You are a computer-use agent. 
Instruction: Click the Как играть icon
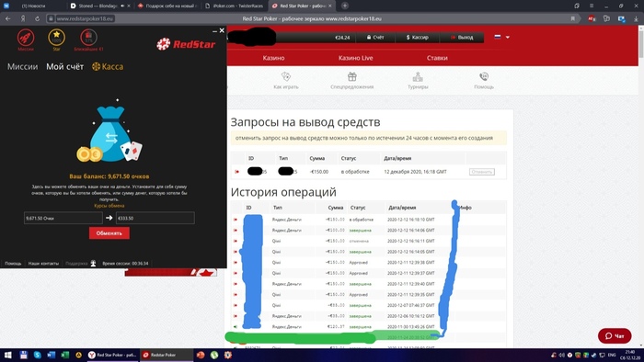286,76
